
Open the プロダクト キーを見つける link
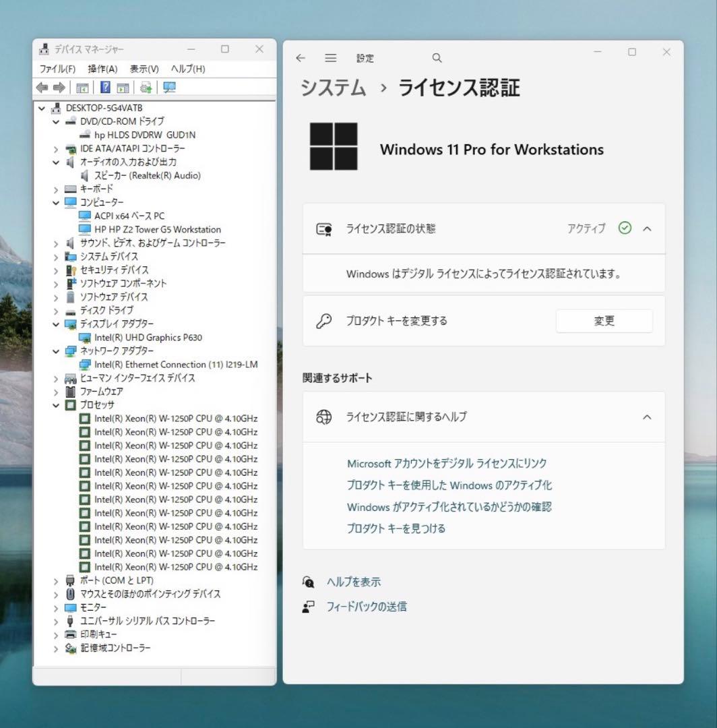point(396,528)
